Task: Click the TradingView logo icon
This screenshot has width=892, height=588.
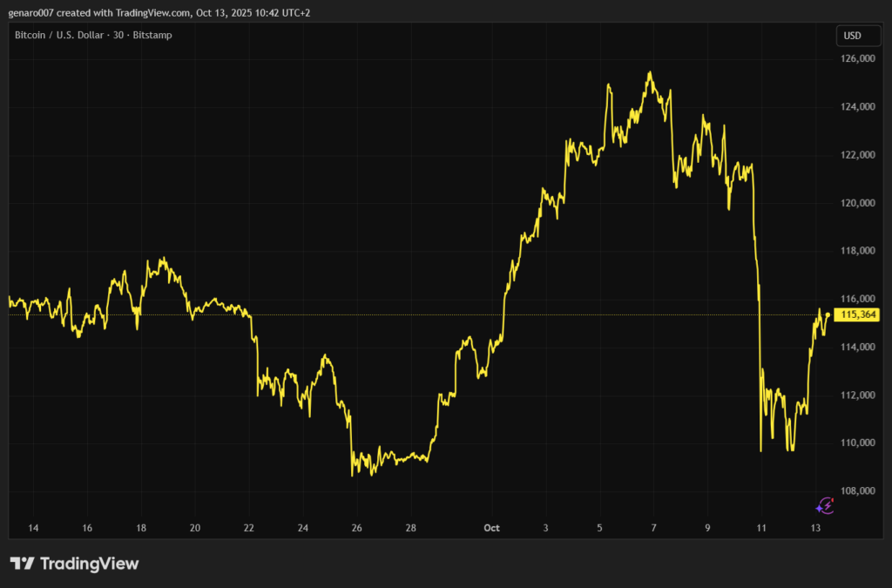Action: (x=22, y=564)
